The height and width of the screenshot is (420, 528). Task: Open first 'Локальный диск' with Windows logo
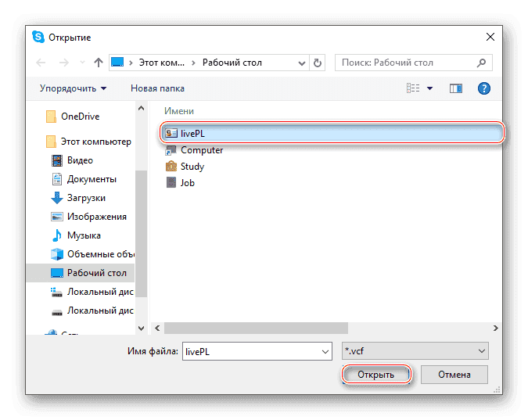click(100, 292)
